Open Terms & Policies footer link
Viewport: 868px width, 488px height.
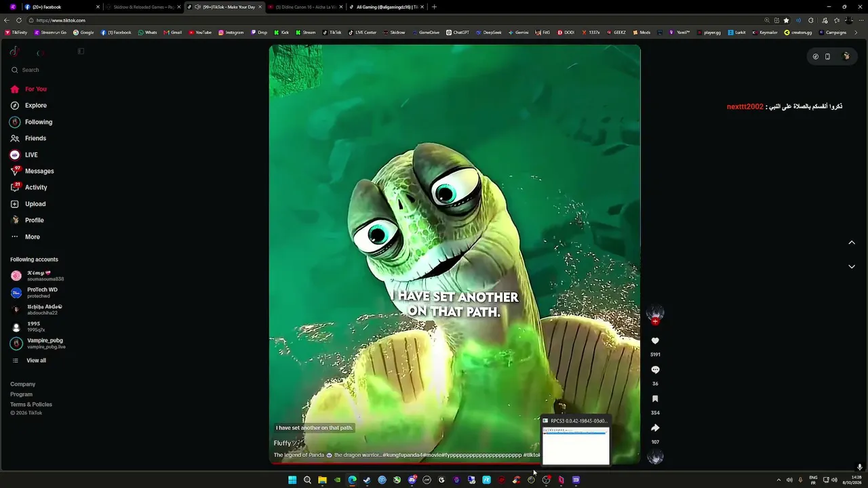click(x=31, y=405)
